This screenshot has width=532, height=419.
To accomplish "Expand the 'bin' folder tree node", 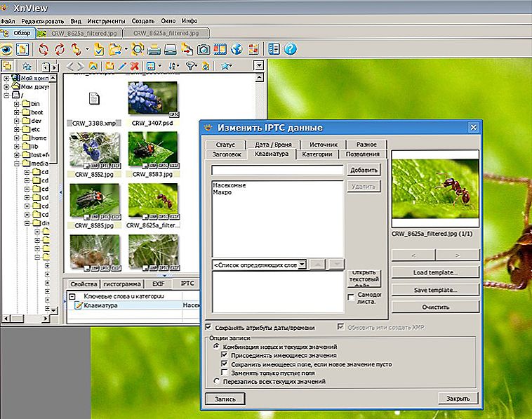I will point(17,103).
